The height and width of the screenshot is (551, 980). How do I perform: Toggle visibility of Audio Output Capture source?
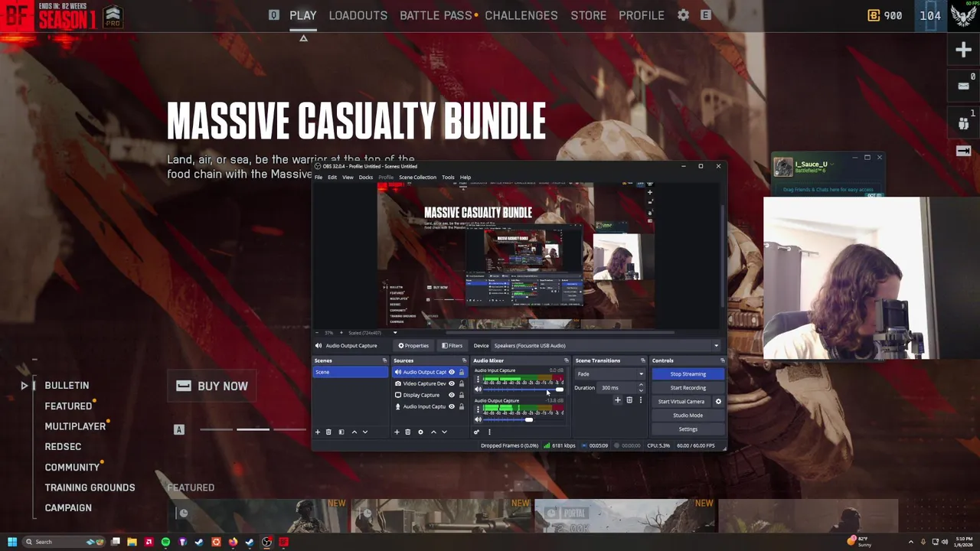[x=451, y=373]
